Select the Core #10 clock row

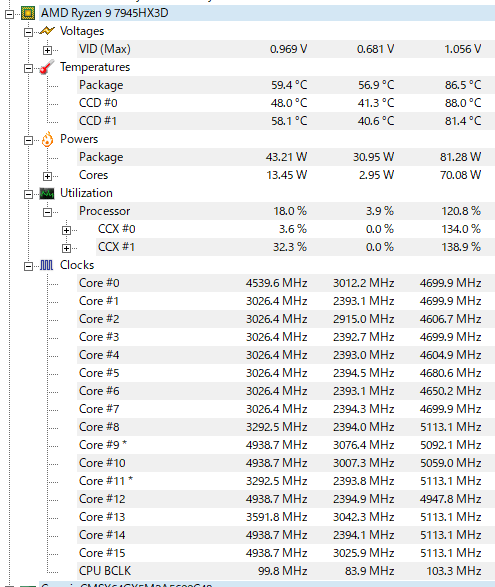click(x=286, y=463)
